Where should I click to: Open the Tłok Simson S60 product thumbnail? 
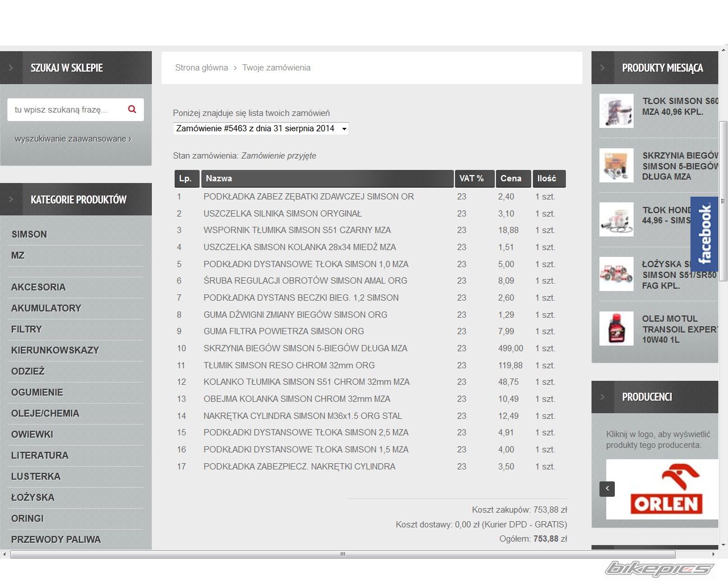tap(616, 111)
